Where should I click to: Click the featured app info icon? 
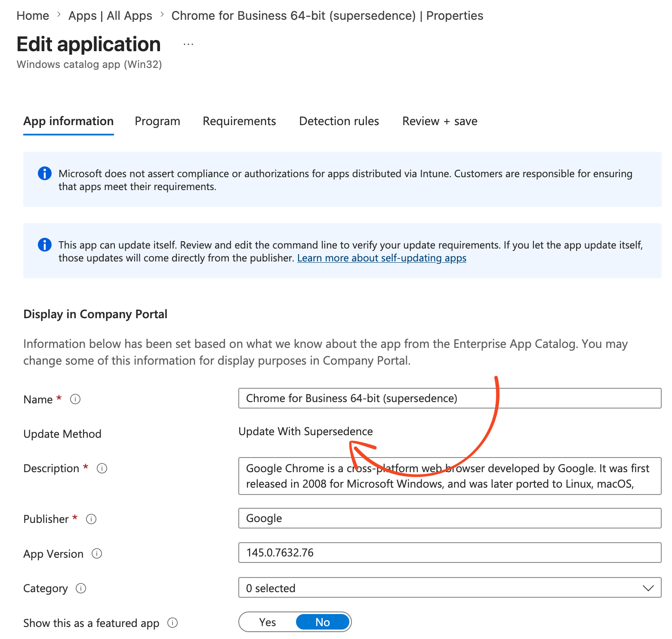coord(173,622)
